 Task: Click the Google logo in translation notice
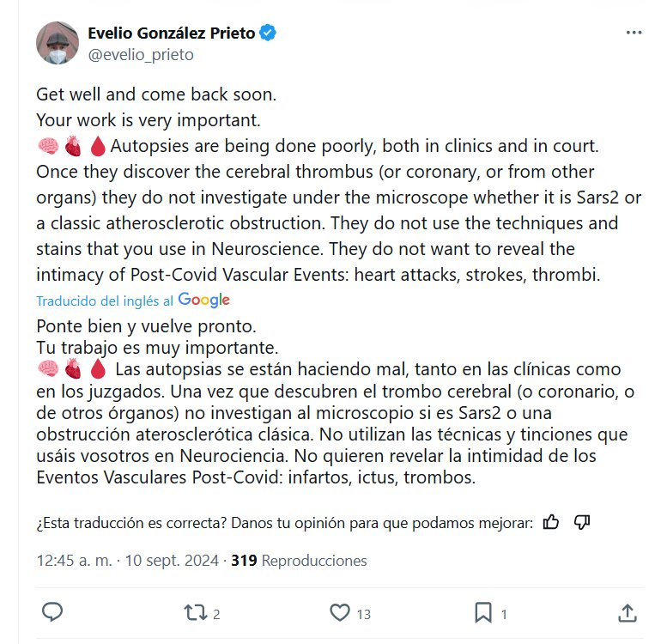(x=204, y=301)
